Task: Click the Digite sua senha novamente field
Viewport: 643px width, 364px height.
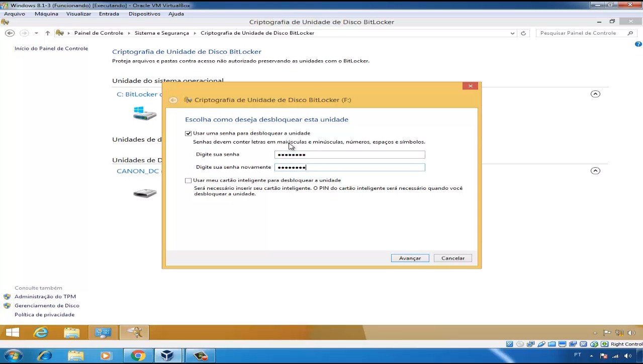Action: [x=349, y=168]
